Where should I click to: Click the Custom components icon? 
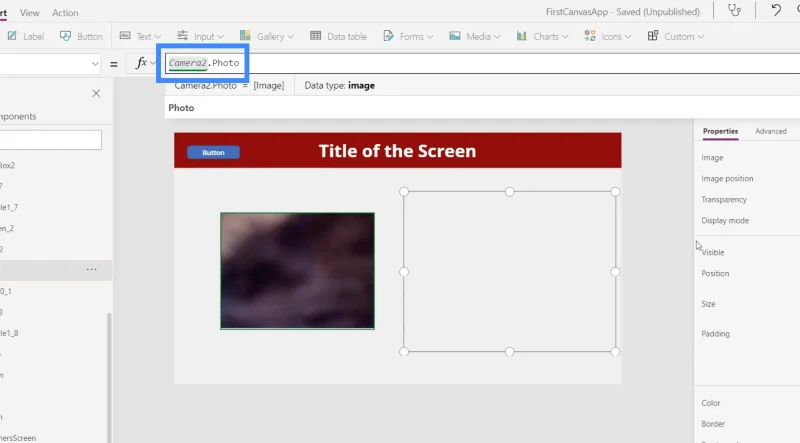click(x=653, y=36)
